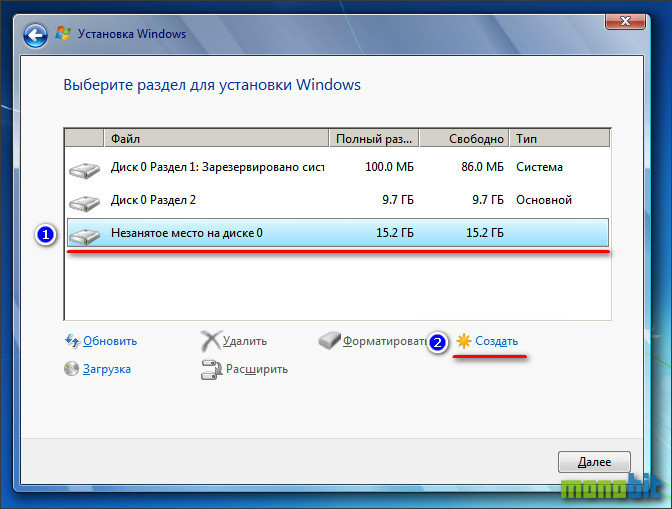The height and width of the screenshot is (509, 672).
Task: Click the Форматировать eraser icon
Action: 329,340
